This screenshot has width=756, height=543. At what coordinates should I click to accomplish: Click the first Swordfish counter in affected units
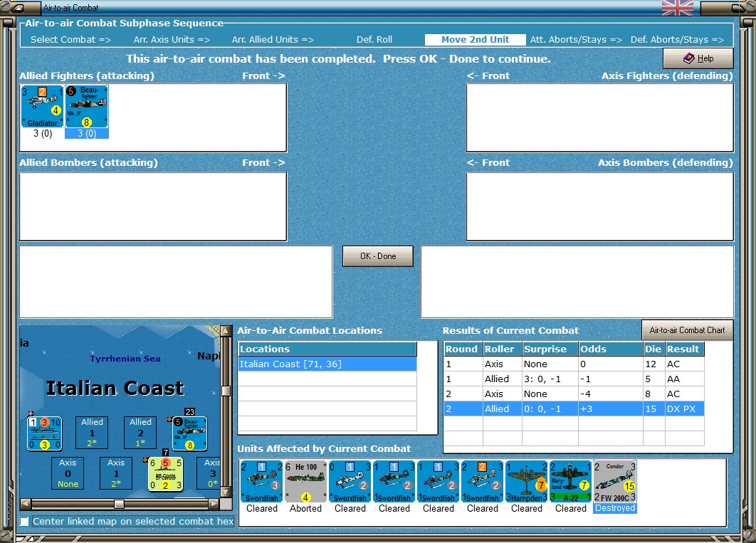262,481
